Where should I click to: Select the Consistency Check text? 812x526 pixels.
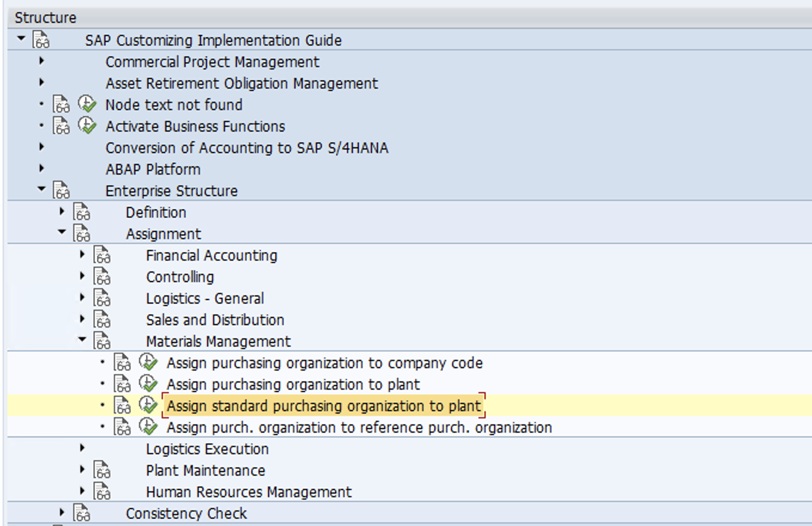[x=186, y=513]
